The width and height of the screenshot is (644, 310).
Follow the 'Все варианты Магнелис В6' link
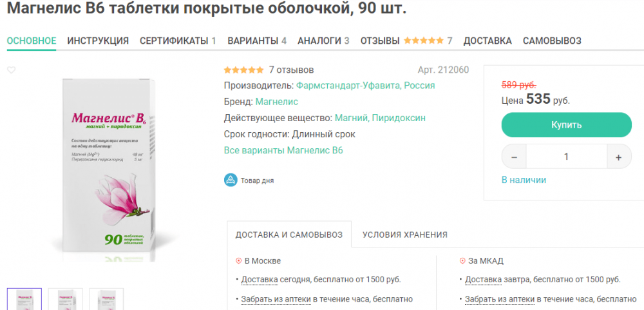[x=283, y=150]
